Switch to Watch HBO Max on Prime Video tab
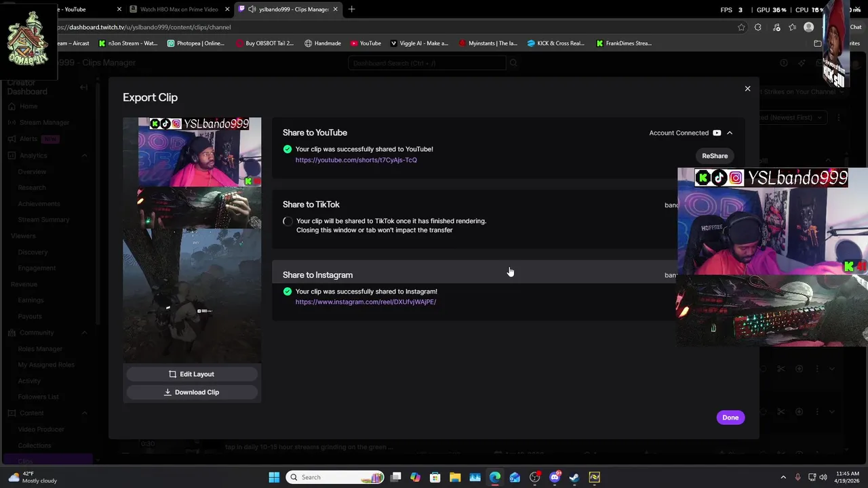This screenshot has width=868, height=488. [179, 9]
